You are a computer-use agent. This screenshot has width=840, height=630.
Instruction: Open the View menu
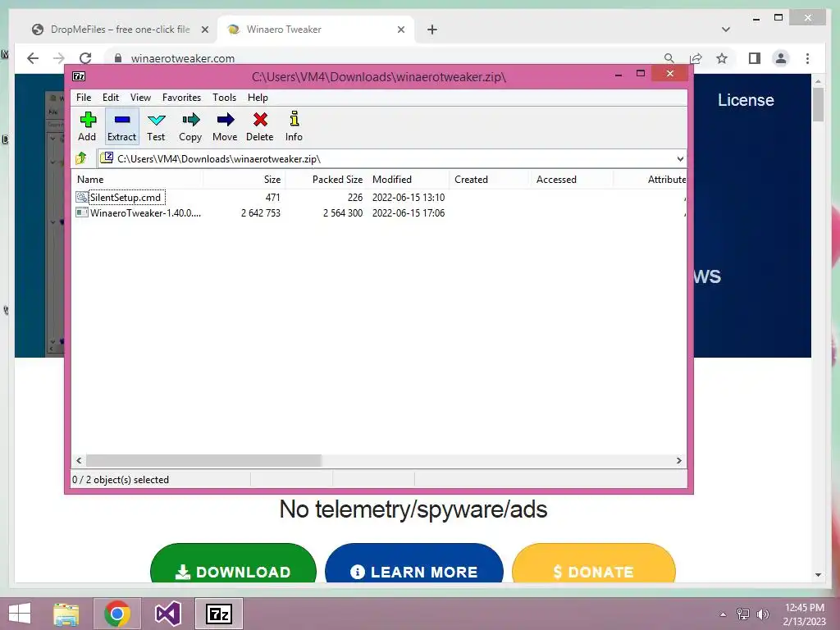[140, 98]
